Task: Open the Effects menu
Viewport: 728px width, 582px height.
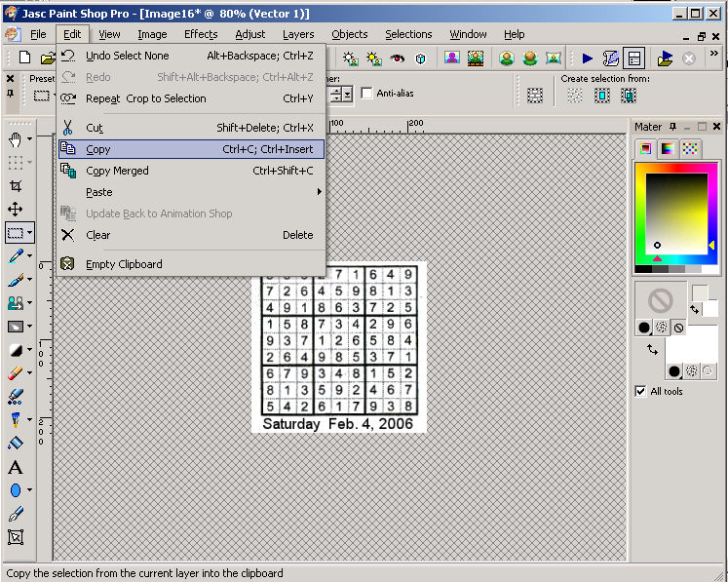Action: [x=201, y=34]
